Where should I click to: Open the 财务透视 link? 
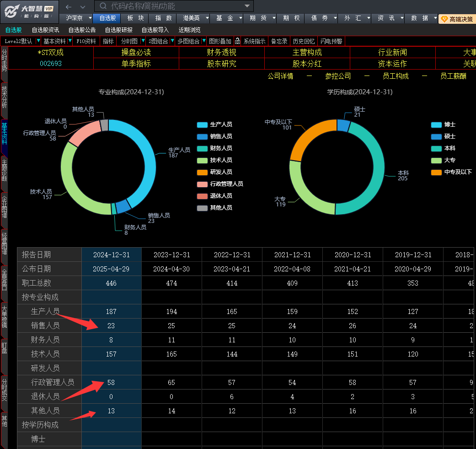222,52
